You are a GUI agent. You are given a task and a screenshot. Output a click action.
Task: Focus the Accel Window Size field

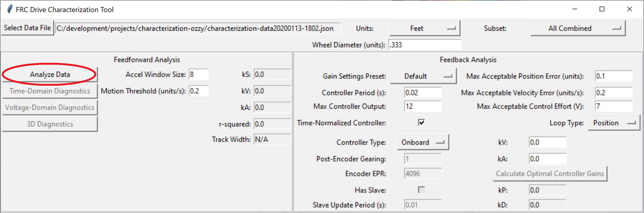(199, 74)
